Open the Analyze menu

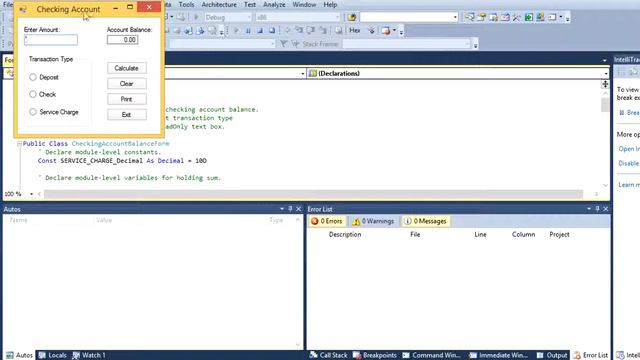(274, 4)
